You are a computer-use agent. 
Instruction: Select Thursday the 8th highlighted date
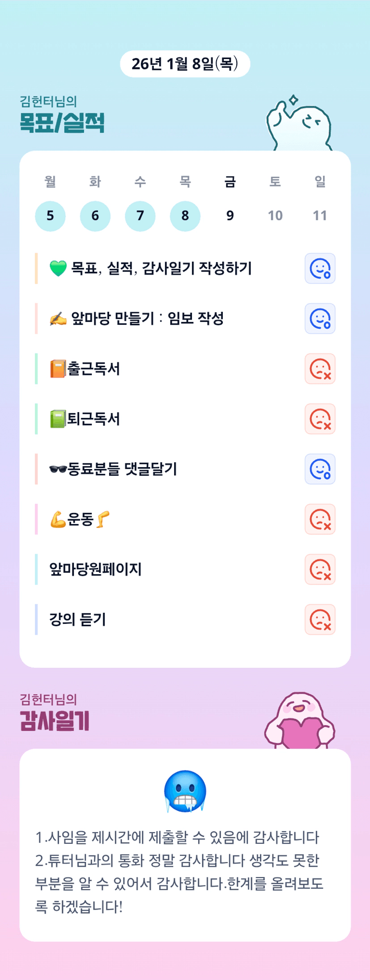click(x=185, y=216)
